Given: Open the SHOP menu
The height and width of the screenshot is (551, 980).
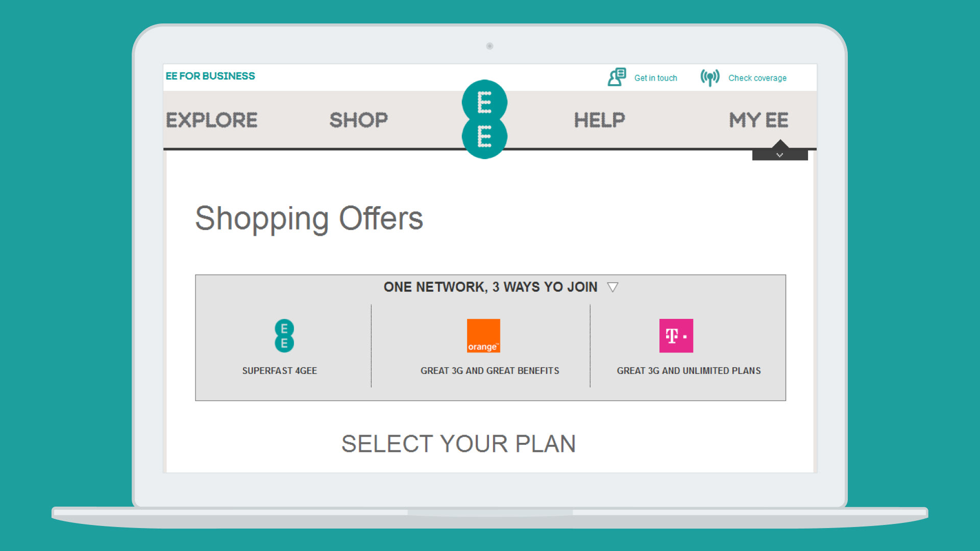Looking at the screenshot, I should [359, 120].
